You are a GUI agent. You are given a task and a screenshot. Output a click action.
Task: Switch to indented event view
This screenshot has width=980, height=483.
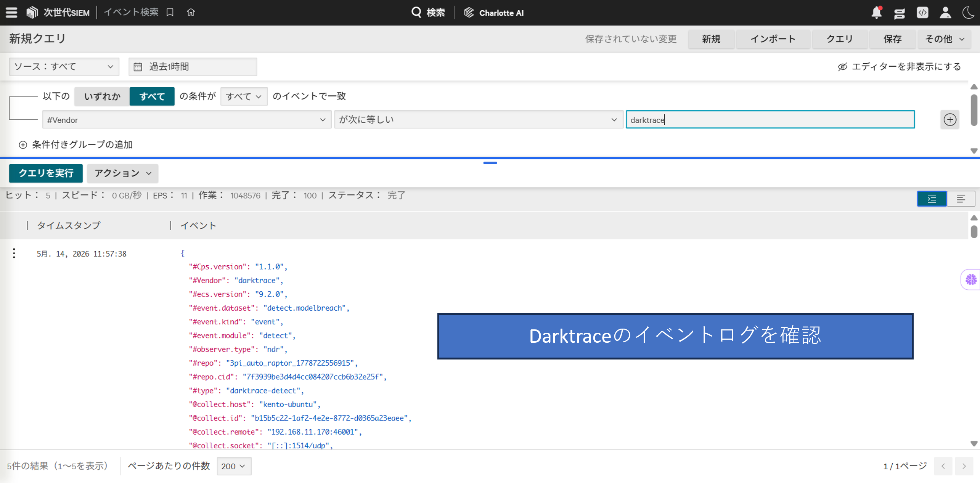pos(932,199)
